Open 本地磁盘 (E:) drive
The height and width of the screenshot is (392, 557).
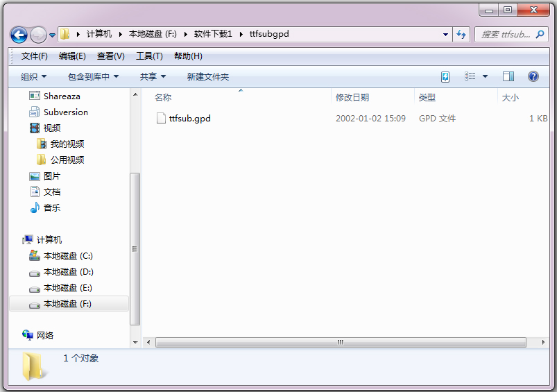(61, 288)
